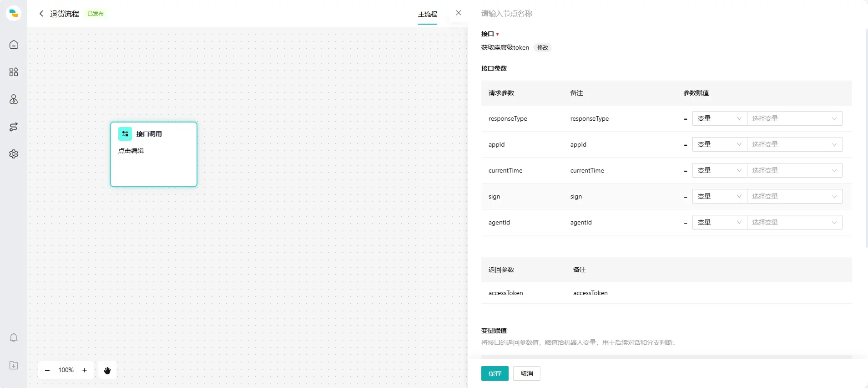Screen dimensions: 868x388
Task: Zoom in the canvas with plus
Action: (85, 370)
